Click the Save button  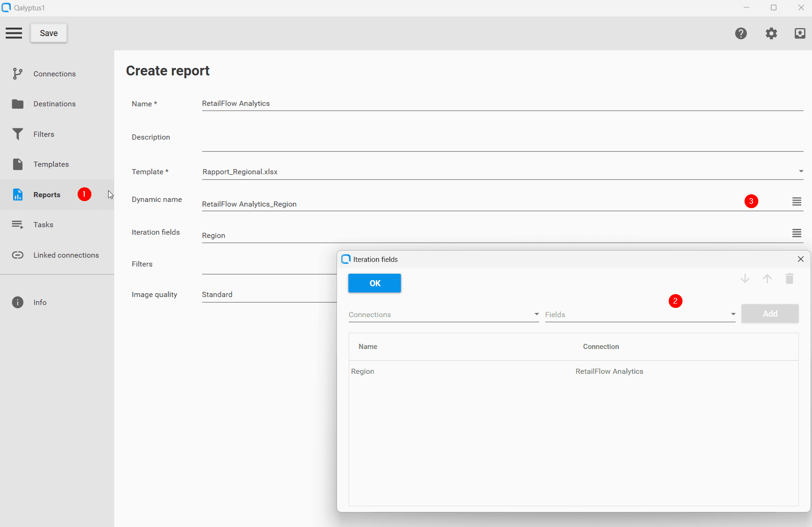[x=49, y=33]
